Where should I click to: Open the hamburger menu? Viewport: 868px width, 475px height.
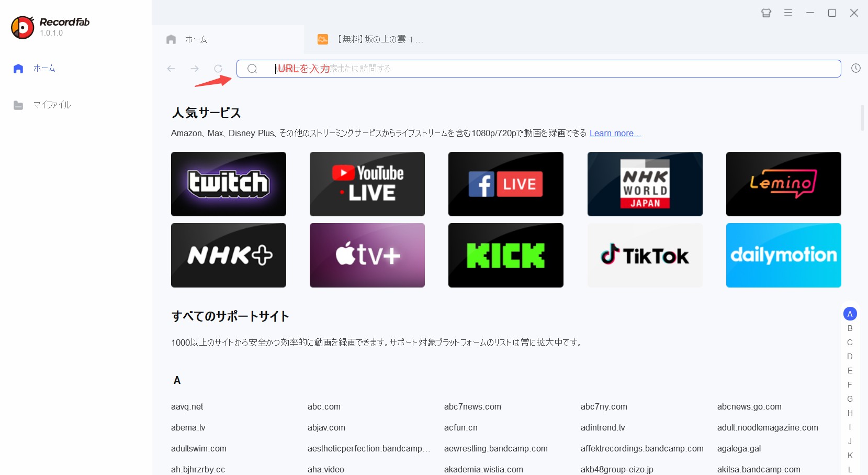tap(788, 13)
